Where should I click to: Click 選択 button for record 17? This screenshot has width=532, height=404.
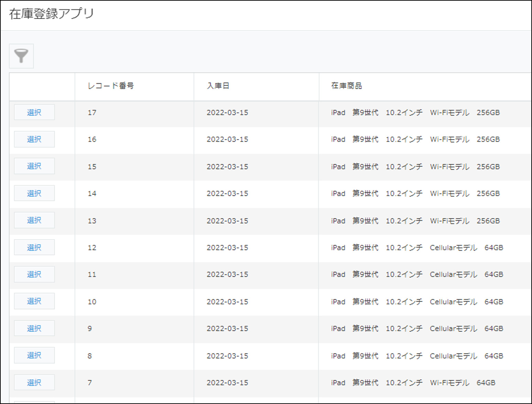[x=34, y=112]
